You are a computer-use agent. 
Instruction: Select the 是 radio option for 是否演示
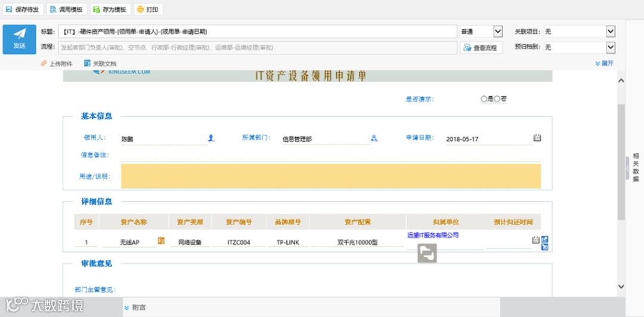tap(484, 99)
